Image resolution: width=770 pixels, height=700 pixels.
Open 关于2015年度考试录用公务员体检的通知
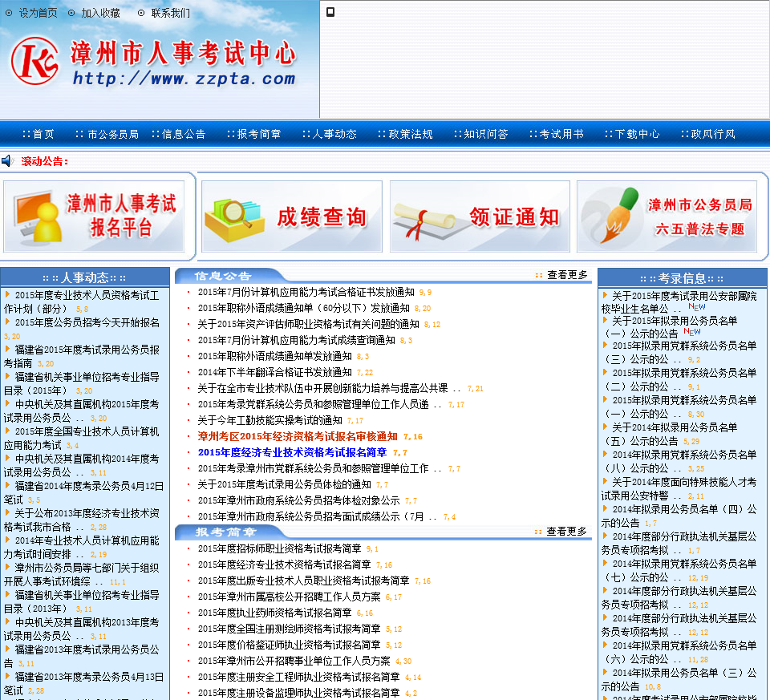(x=284, y=484)
